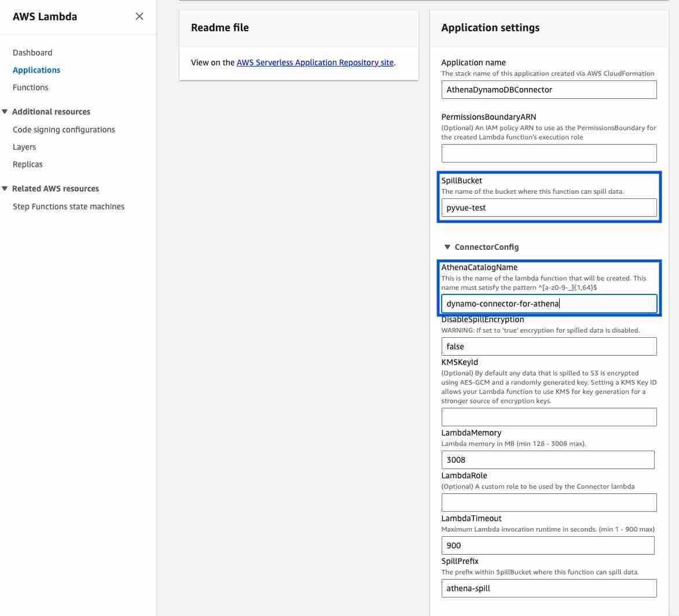Open Step Functions state machines
This screenshot has width=679, height=616.
[x=68, y=206]
